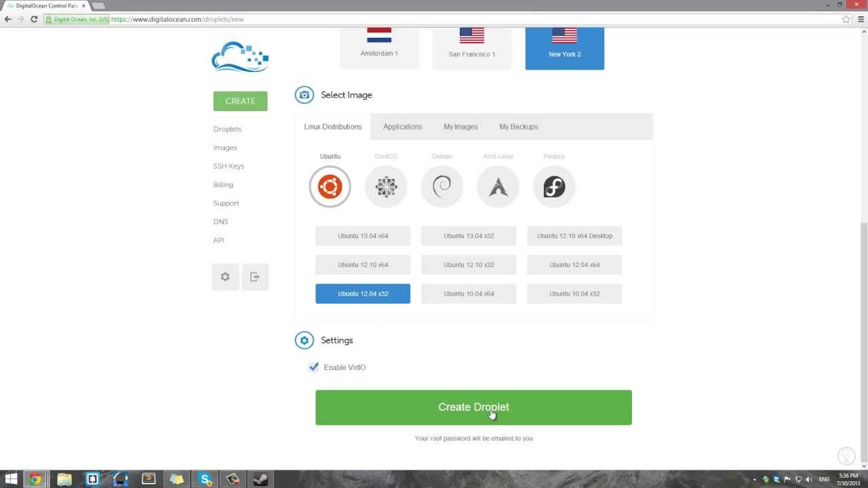Open Droplets in the sidebar

(x=227, y=129)
